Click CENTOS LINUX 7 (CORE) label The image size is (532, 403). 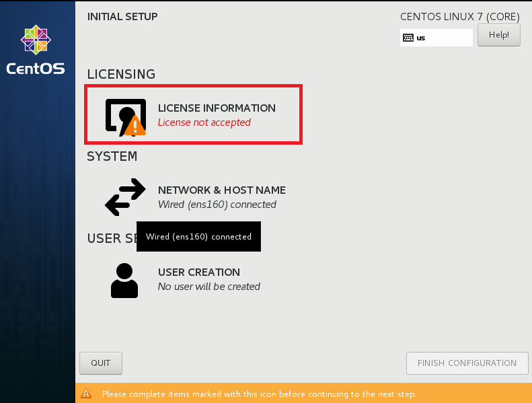[460, 17]
